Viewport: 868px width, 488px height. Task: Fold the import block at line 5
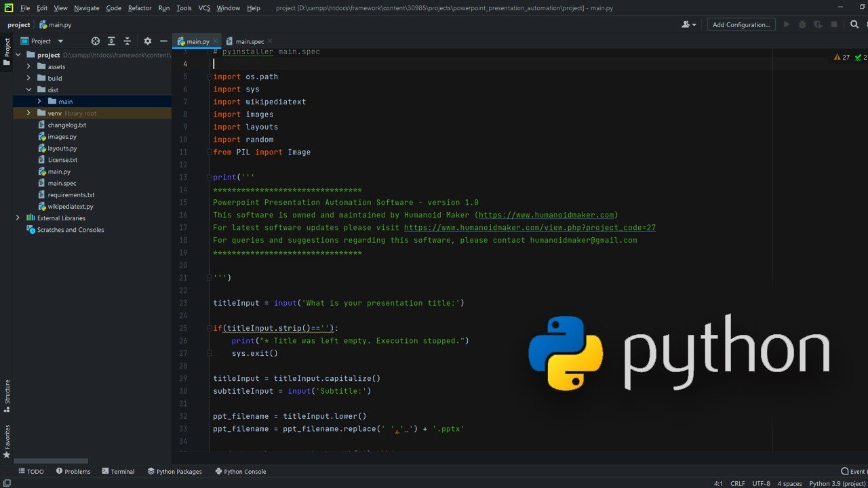[209, 77]
